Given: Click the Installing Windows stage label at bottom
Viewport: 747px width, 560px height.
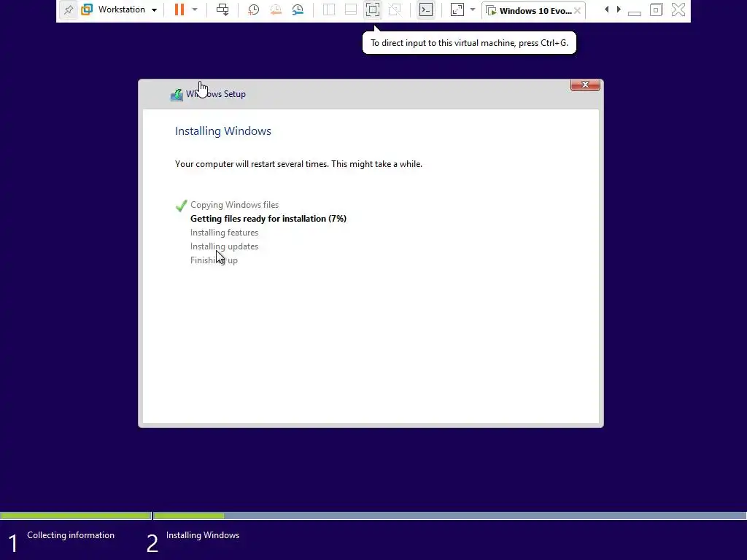Looking at the screenshot, I should click(203, 535).
